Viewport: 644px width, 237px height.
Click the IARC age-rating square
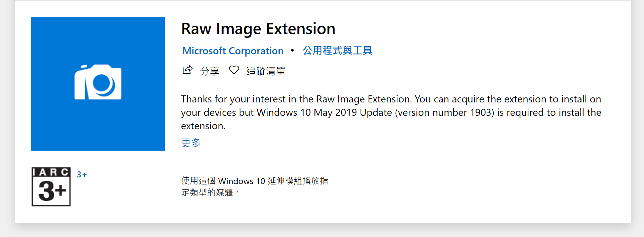tap(50, 187)
